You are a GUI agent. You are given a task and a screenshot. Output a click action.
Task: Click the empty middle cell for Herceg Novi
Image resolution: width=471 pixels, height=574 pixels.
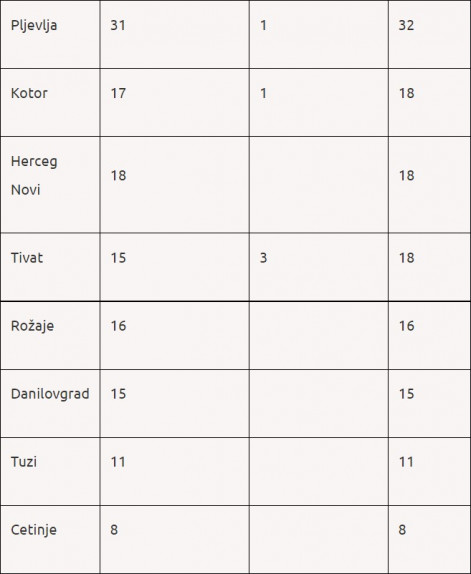(x=319, y=185)
